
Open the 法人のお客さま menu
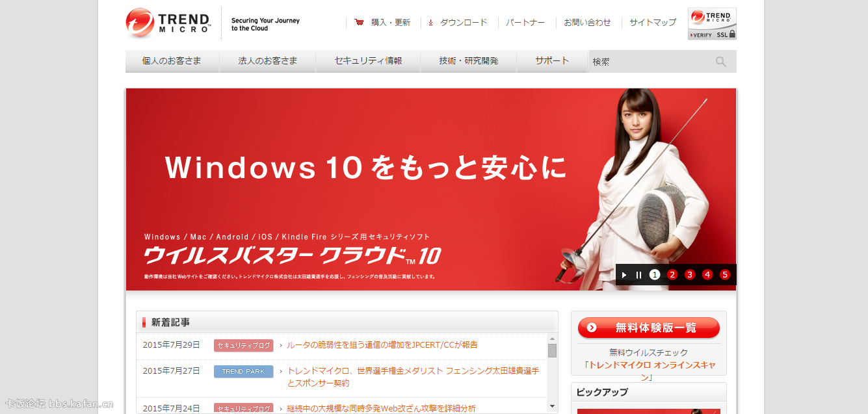click(267, 61)
